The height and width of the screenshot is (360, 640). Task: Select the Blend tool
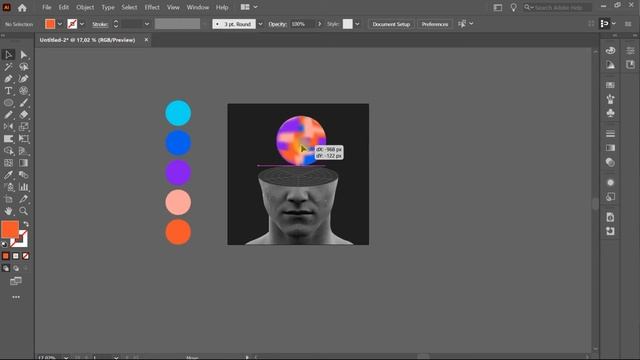(24, 175)
